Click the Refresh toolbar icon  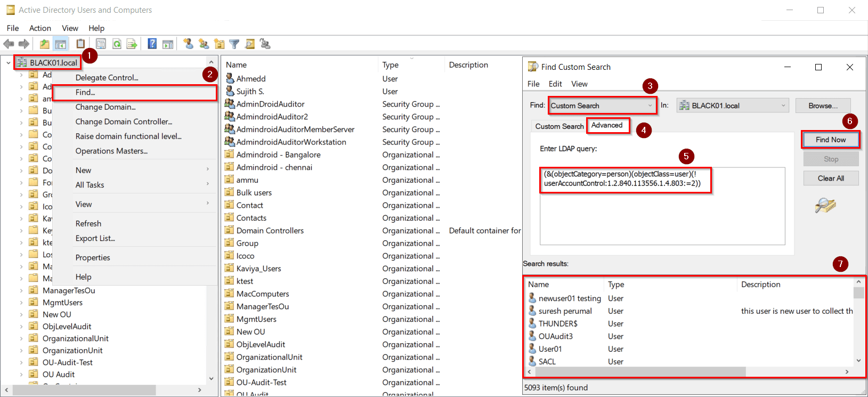117,44
